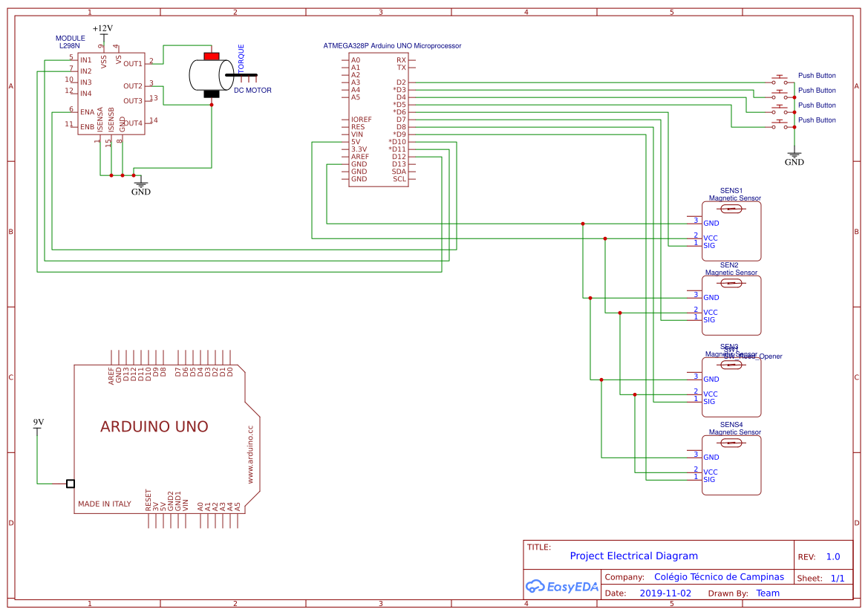Click the reed switch symbol inside SENS4
This screenshot has height=615, width=868.
coord(731,443)
